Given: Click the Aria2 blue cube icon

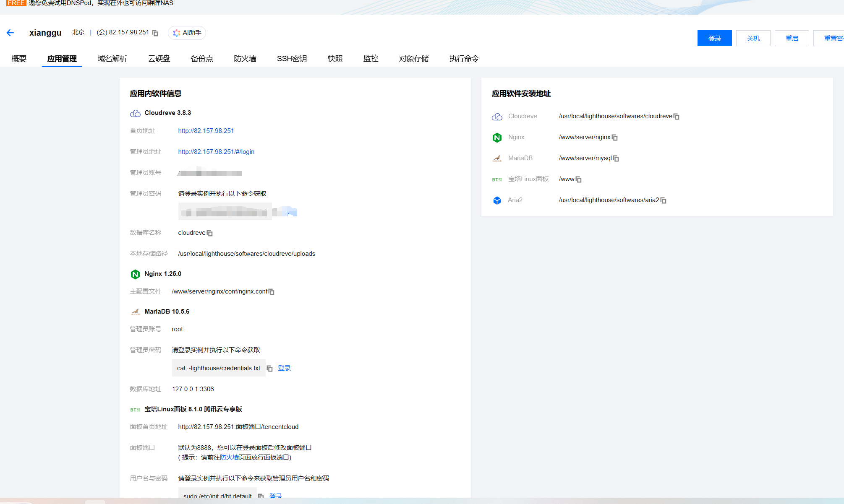Looking at the screenshot, I should pos(497,200).
